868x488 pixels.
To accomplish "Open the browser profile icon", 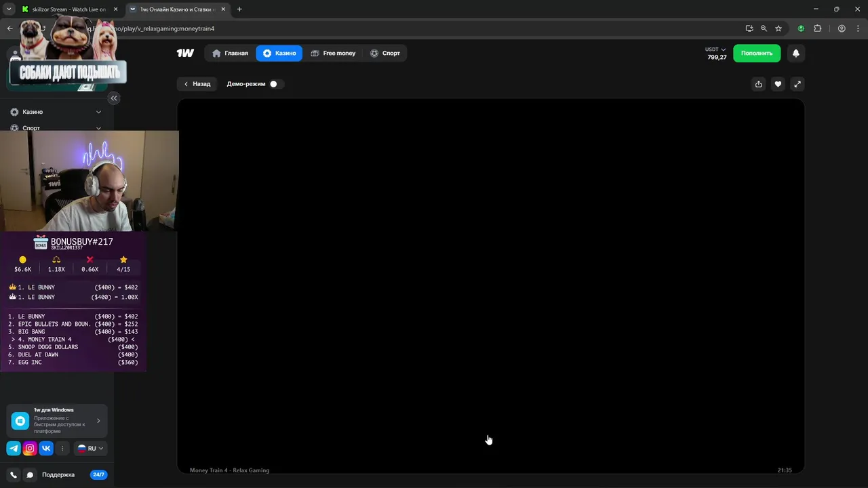I will (x=842, y=28).
